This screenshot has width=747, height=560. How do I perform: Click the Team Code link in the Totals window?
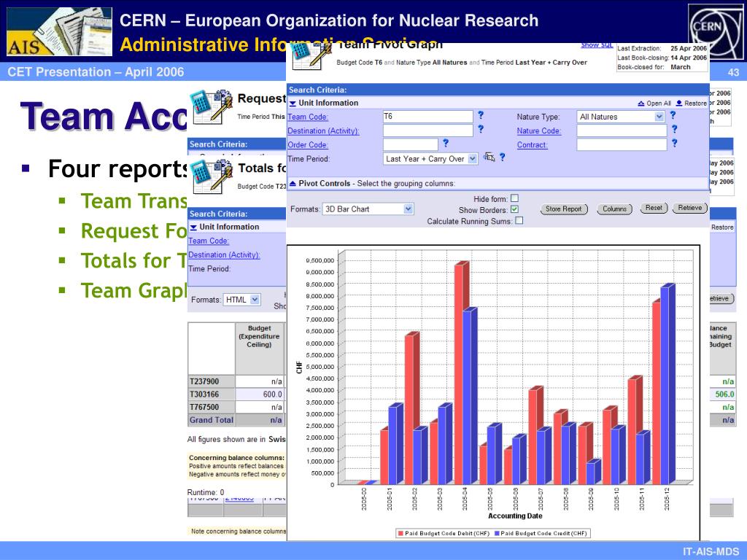click(209, 241)
